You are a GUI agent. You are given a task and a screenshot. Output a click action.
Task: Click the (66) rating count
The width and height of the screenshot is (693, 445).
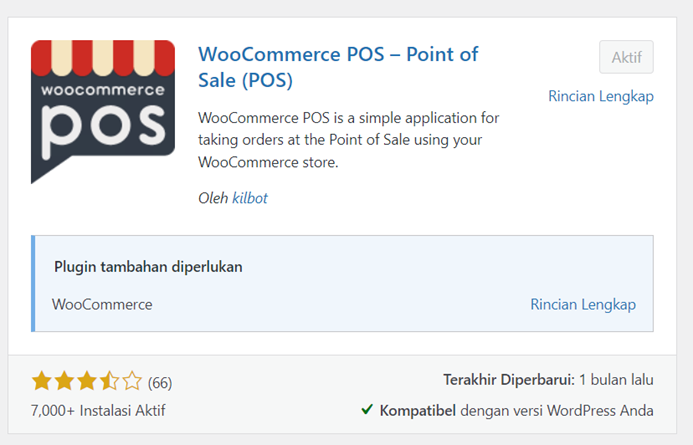coord(160,382)
